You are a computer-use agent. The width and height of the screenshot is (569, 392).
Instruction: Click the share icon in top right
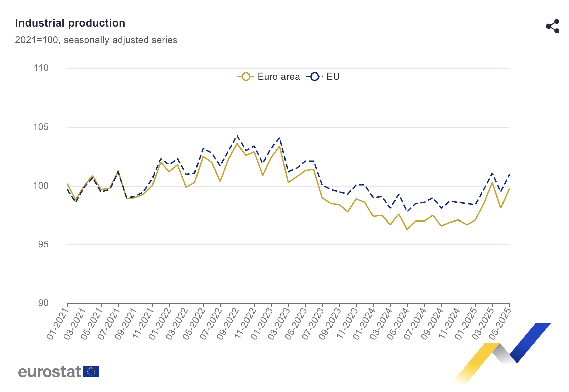pyautogui.click(x=553, y=26)
